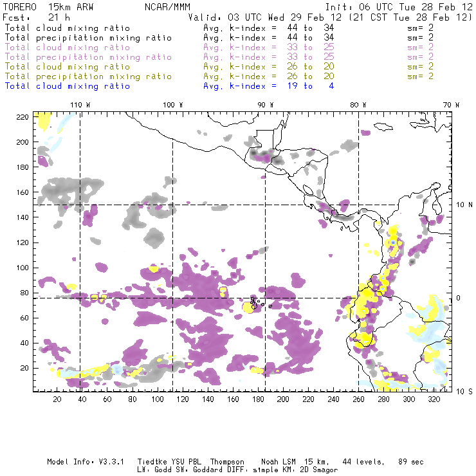Viewport: 476px width, 476px height.
Task: Click the "110 W" longitude label
Action: pos(80,105)
